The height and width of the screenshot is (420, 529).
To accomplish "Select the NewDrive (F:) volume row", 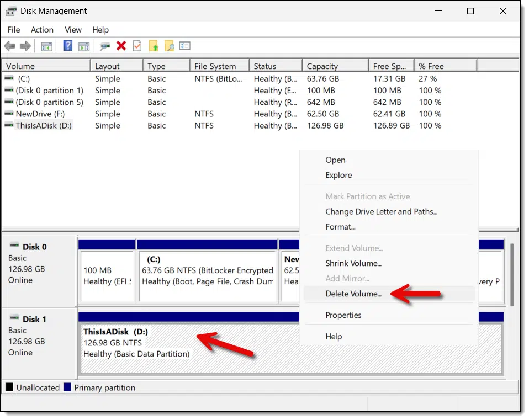I will tap(223, 114).
